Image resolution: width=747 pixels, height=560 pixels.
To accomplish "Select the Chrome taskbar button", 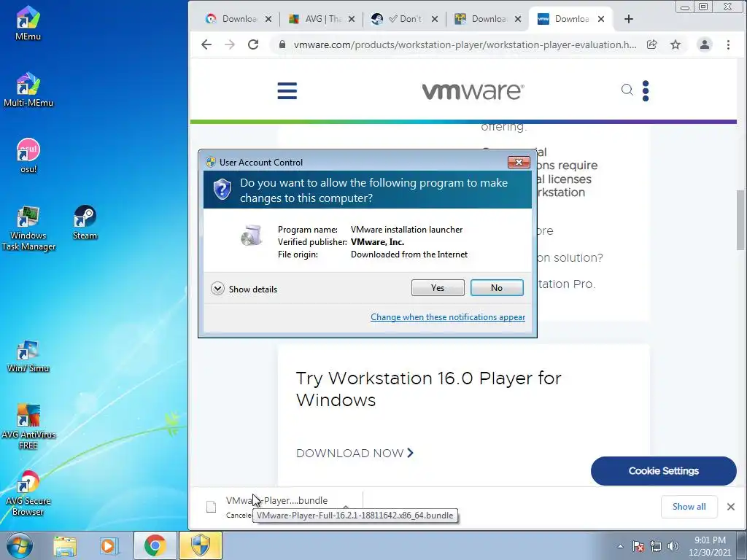I will click(155, 545).
